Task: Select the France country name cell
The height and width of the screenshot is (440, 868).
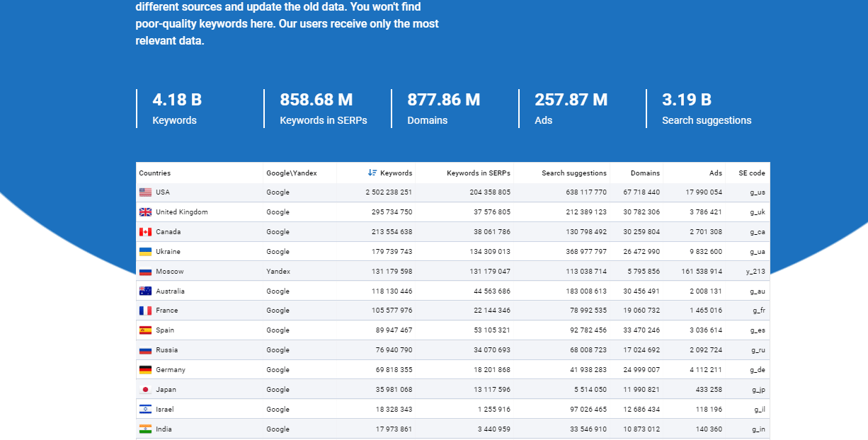Action: (x=167, y=311)
